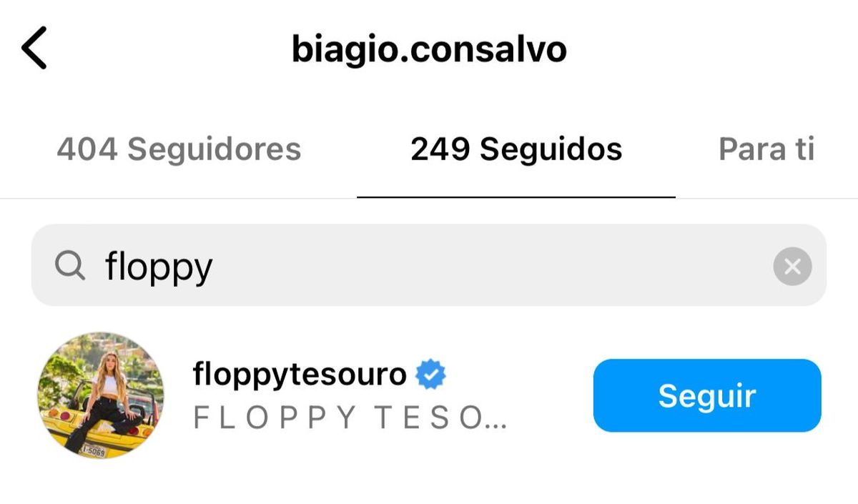
Task: Open the floppytesouro username link
Action: pos(300,374)
